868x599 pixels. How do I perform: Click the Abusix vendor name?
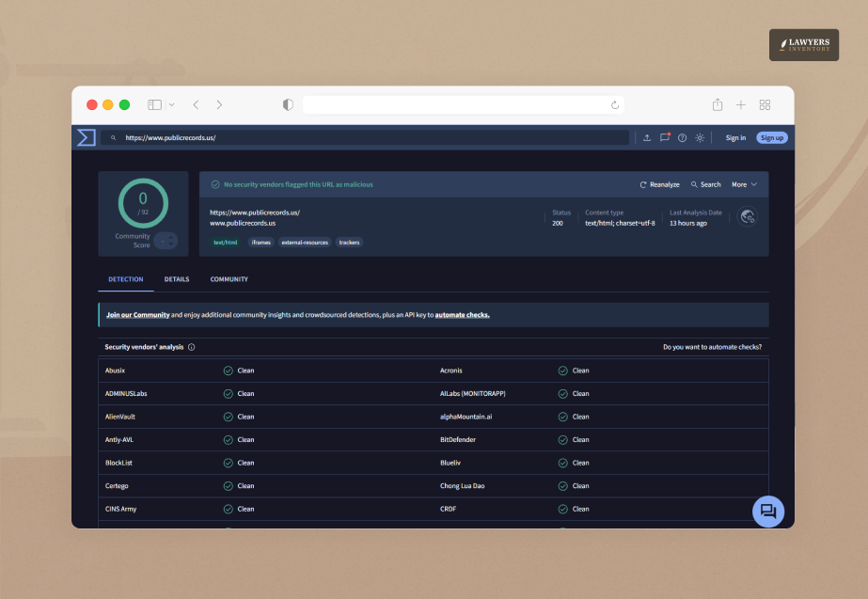click(x=115, y=370)
